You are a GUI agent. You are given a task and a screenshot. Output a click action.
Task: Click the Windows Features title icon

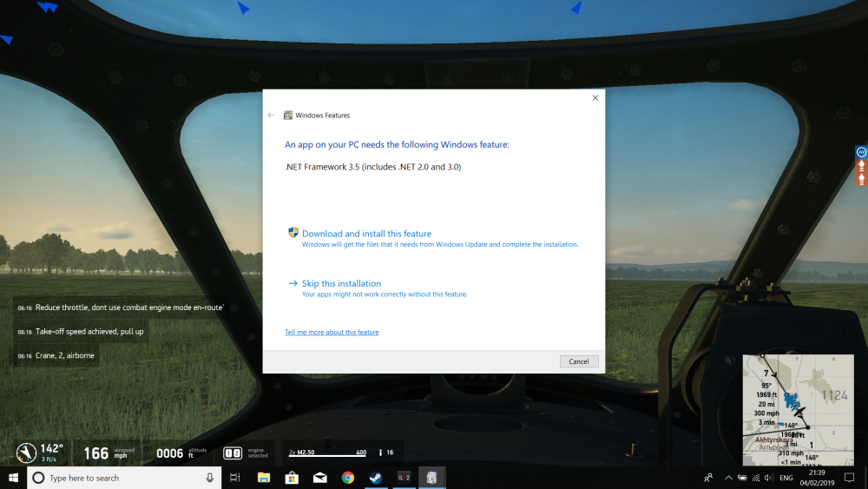click(x=288, y=116)
